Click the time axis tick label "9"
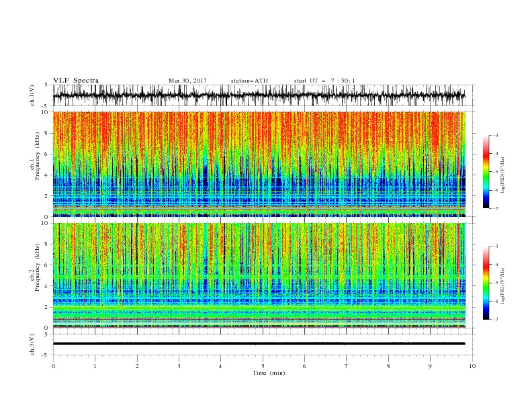This screenshot has width=532, height=411. (x=430, y=366)
